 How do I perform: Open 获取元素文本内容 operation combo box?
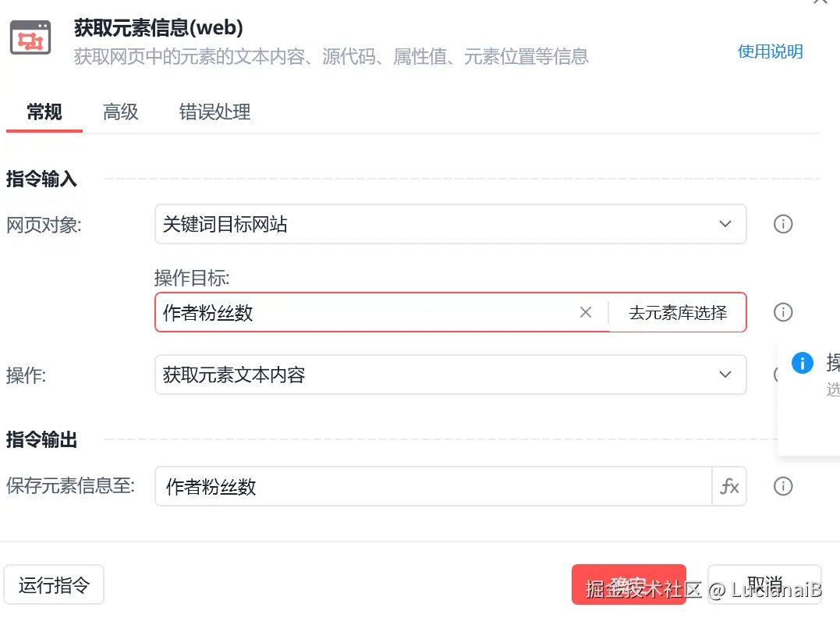451,374
